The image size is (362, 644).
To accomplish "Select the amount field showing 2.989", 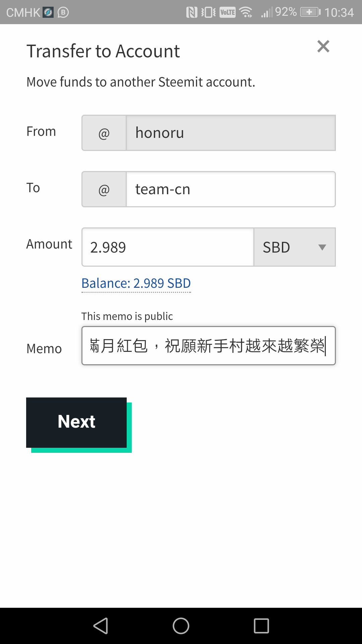I will pyautogui.click(x=168, y=247).
